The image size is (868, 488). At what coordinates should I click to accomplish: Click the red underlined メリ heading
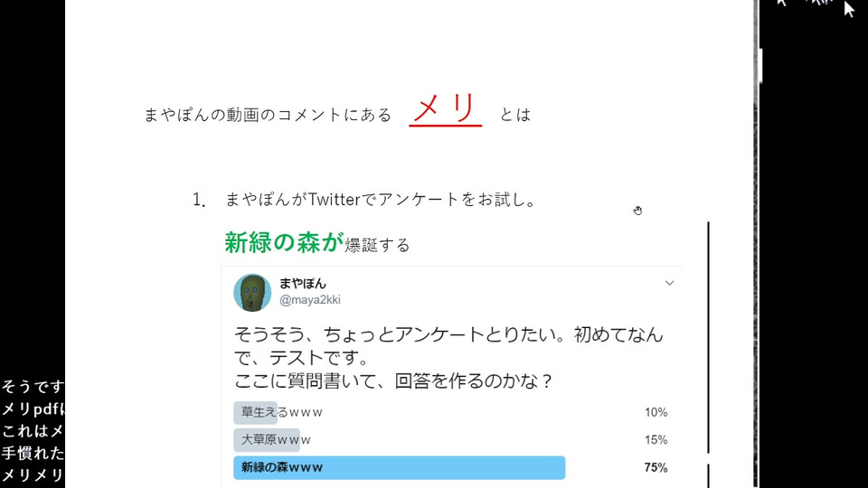(x=445, y=108)
